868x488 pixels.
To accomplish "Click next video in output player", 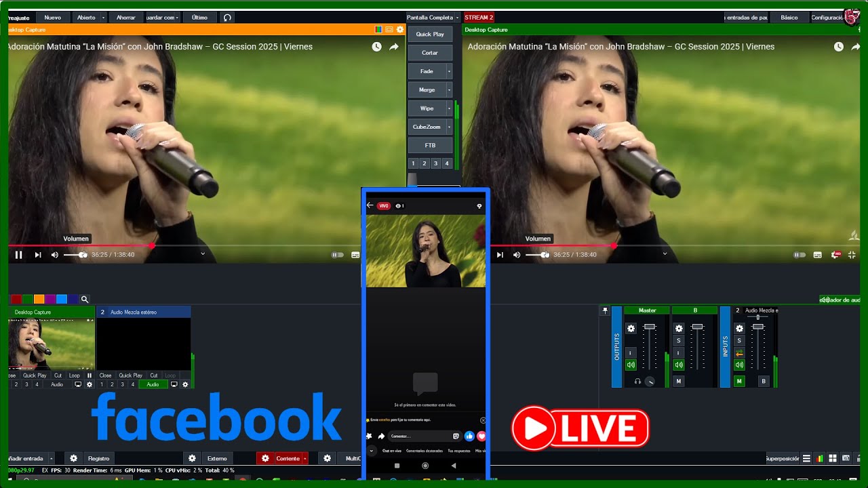I will (500, 255).
